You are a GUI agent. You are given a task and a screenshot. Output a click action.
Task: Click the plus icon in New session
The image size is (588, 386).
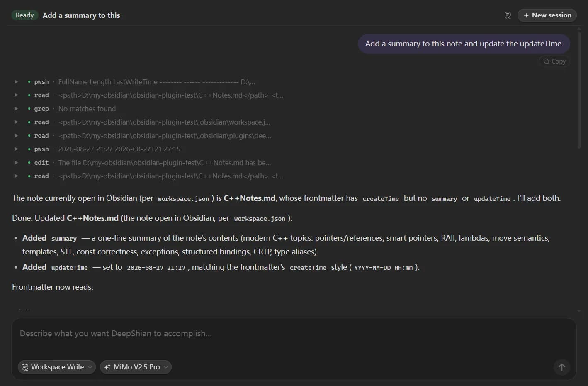point(526,15)
